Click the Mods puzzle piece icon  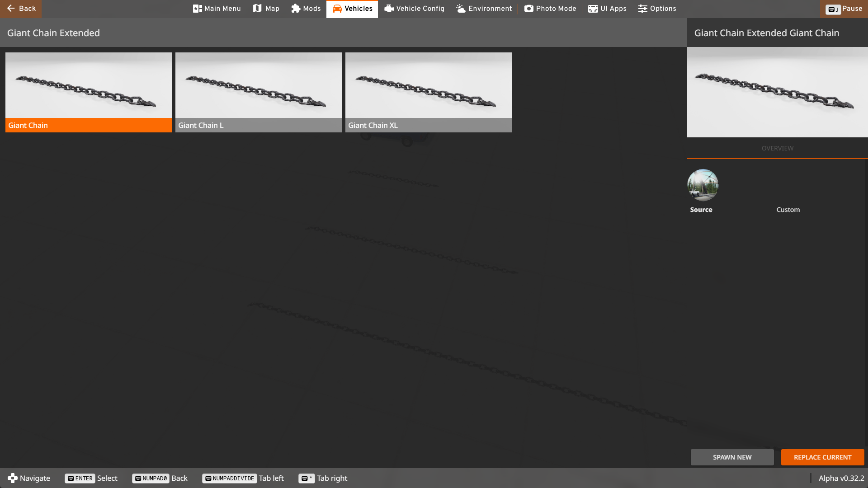pos(296,9)
